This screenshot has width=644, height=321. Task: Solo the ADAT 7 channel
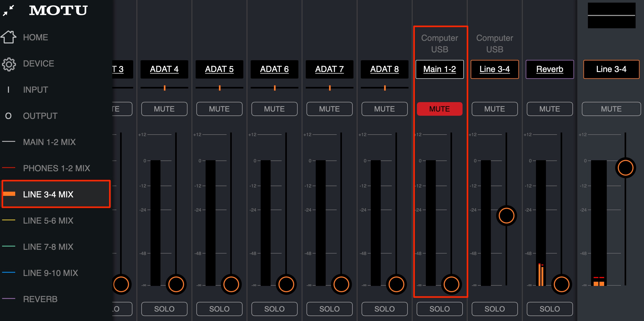pyautogui.click(x=329, y=309)
